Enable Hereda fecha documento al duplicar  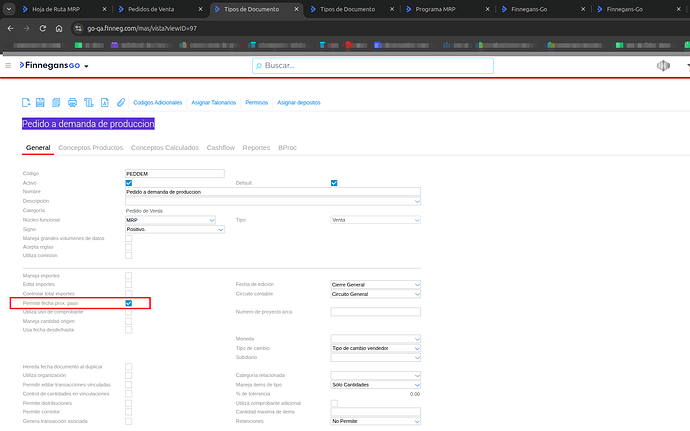click(x=128, y=366)
